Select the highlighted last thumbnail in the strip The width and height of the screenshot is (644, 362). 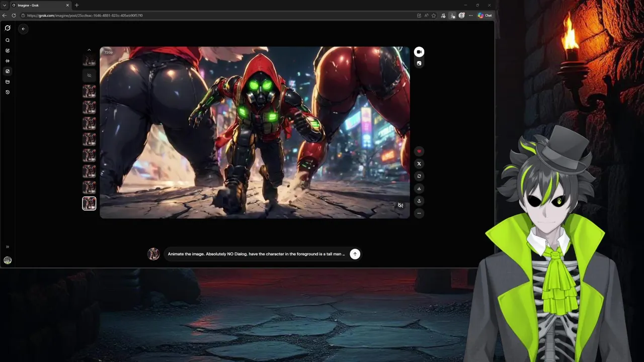tap(89, 203)
